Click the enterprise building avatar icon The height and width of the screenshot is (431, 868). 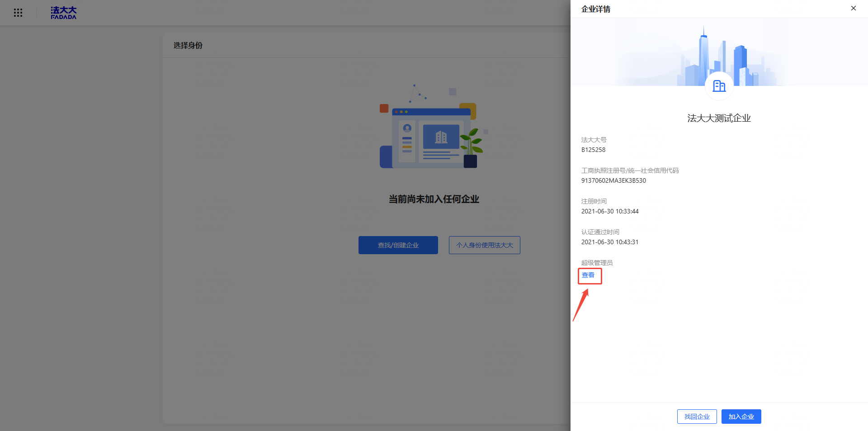719,86
